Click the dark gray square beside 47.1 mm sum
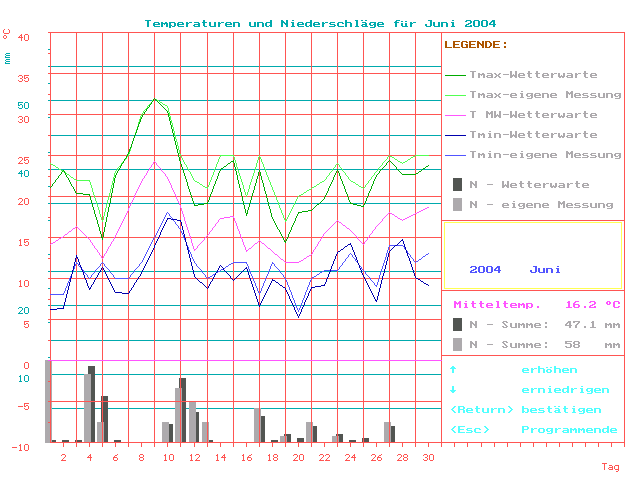The image size is (640, 480). 458,324
